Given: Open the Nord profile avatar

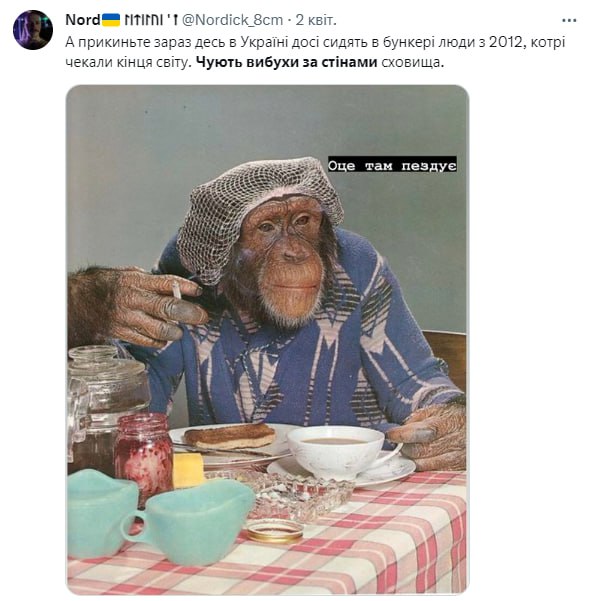Looking at the screenshot, I should click(x=33, y=30).
